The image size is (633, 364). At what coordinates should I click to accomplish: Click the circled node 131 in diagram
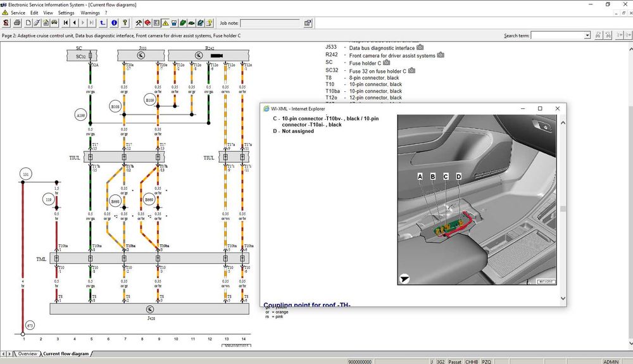pos(26,174)
